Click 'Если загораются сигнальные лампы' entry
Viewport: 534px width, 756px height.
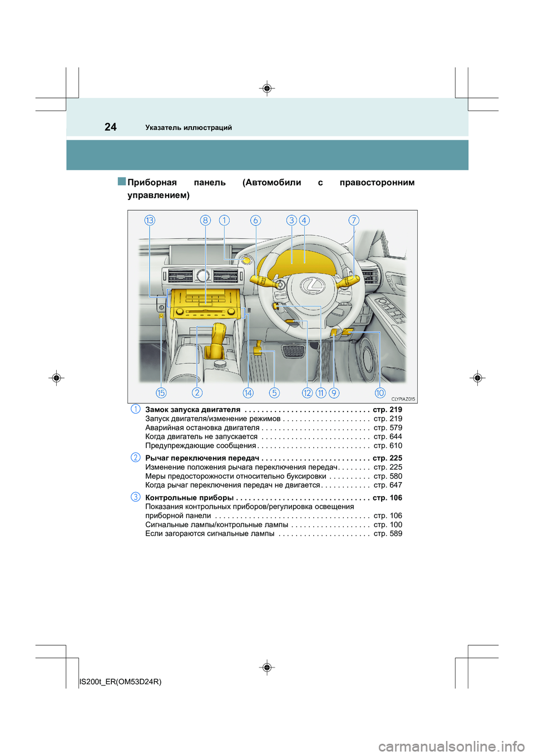coord(210,534)
